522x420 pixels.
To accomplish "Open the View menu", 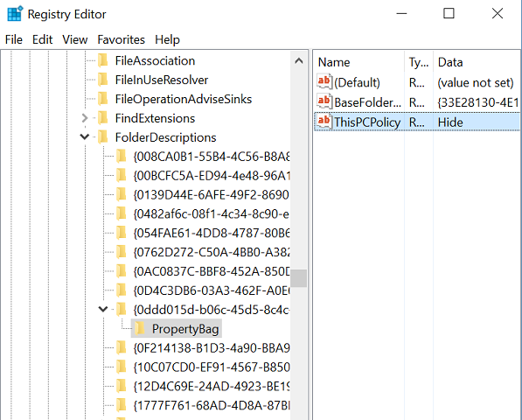I will (x=75, y=39).
